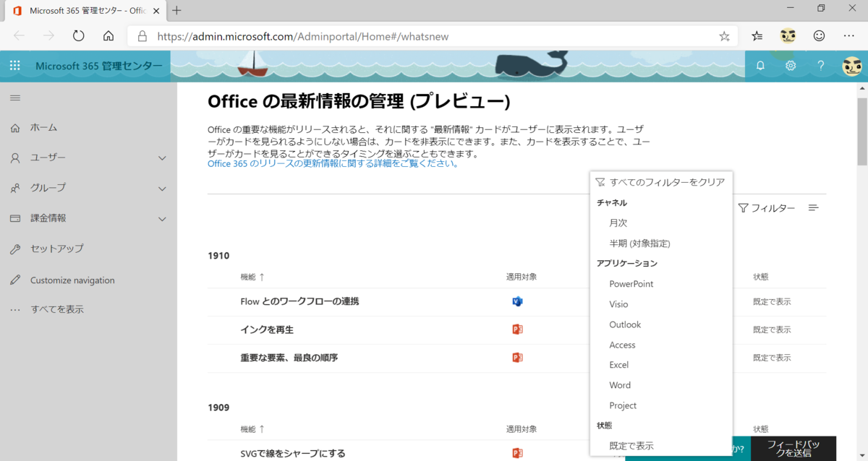View site information lock icon
This screenshot has height=461, width=868.
142,35
